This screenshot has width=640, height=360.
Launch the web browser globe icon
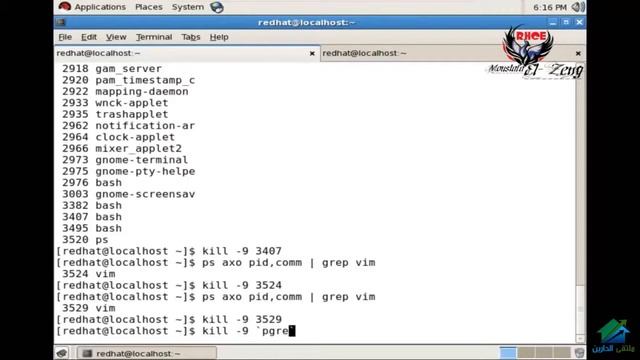(217, 7)
